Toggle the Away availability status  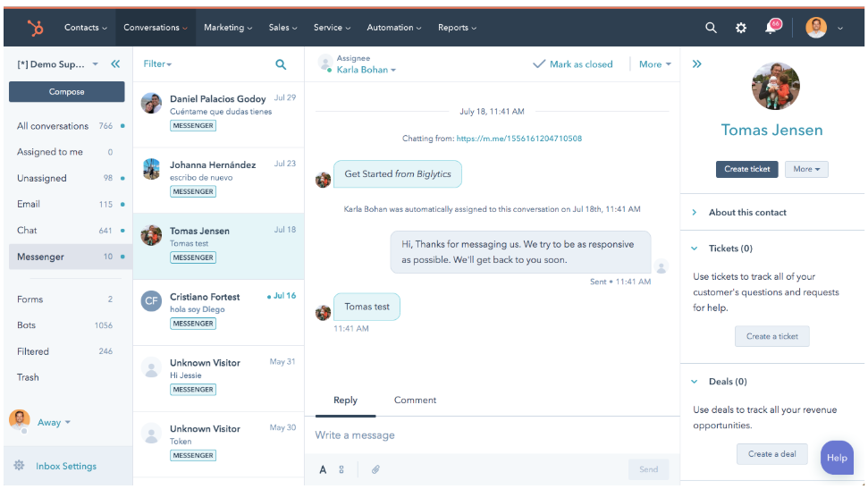click(54, 422)
